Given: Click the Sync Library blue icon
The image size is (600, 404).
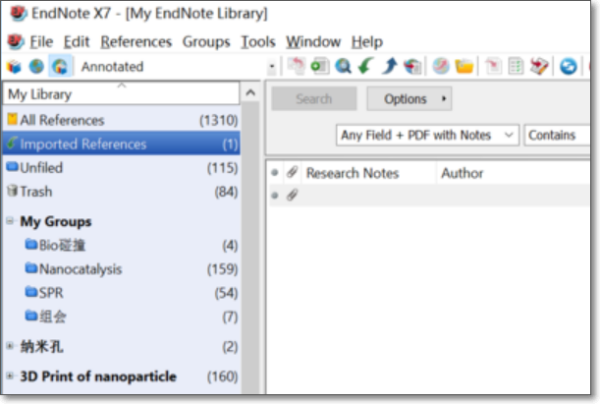Looking at the screenshot, I should click(568, 67).
